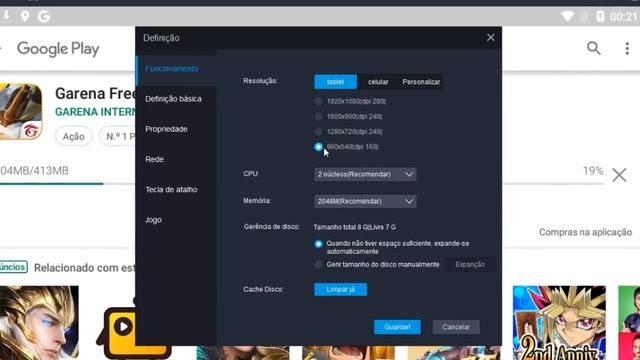
Task: Select 1600x900 dpi 240 resolution
Action: (x=318, y=116)
